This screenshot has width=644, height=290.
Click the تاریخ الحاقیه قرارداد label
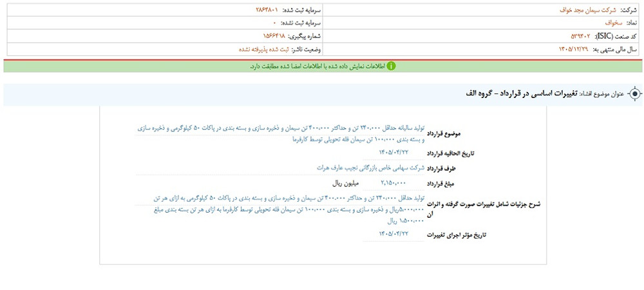click(451, 153)
